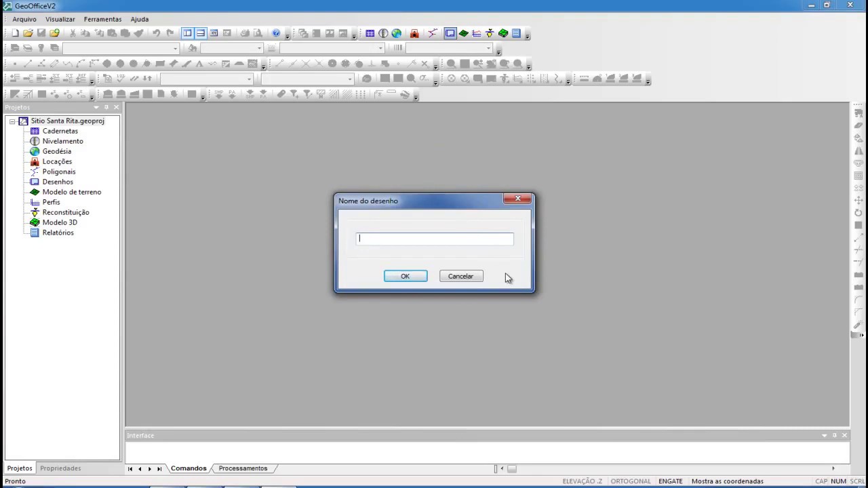The height and width of the screenshot is (488, 868).
Task: Open the line type combo box
Action: (x=332, y=48)
